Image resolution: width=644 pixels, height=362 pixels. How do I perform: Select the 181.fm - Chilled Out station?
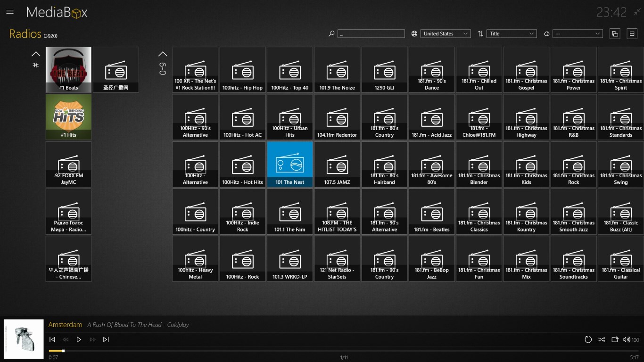coord(479,70)
